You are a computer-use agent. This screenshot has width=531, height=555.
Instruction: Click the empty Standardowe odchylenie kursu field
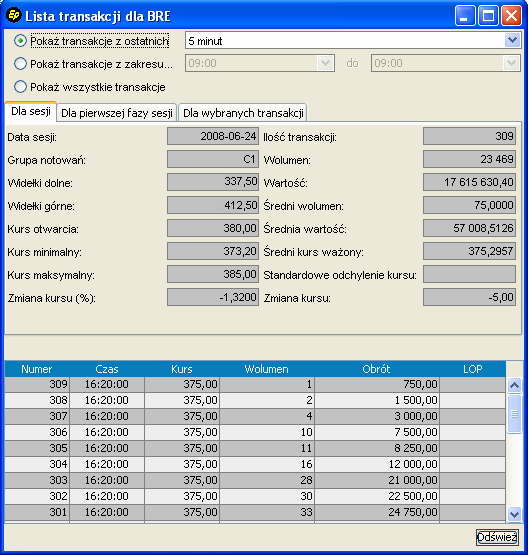[469, 274]
